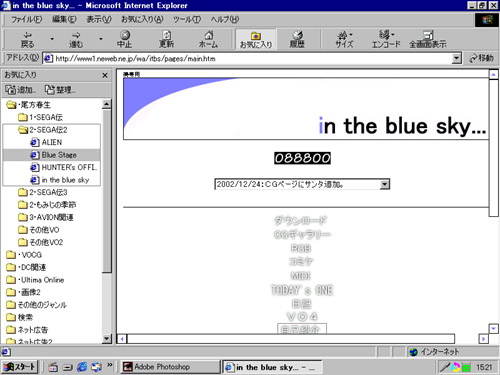Expand the ・画像2 folder
Viewport: 500px width, 375px height.
click(x=23, y=292)
